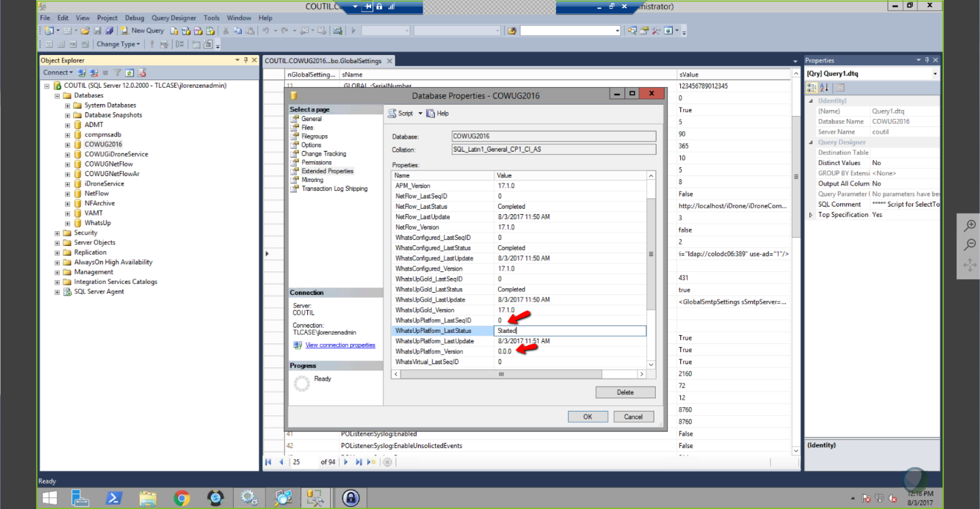The height and width of the screenshot is (509, 980).
Task: Select the NetFlow database in Object Explorer
Action: pyautogui.click(x=97, y=194)
